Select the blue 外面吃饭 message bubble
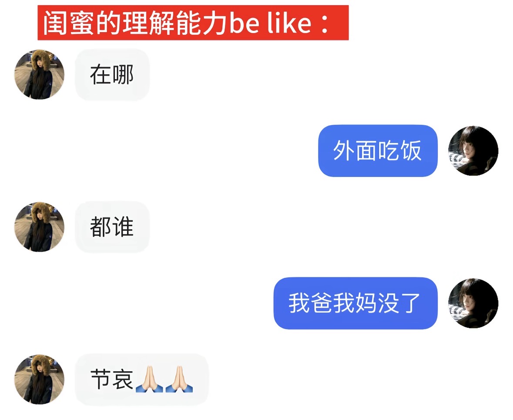The height and width of the screenshot is (420, 513). point(378,151)
